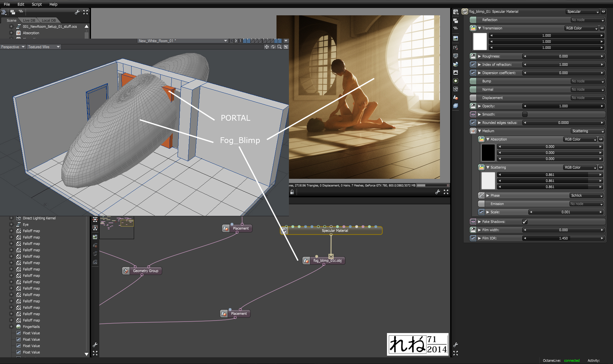Click the Transmission RGB color node icon
The width and height of the screenshot is (613, 364).
coord(473,28)
